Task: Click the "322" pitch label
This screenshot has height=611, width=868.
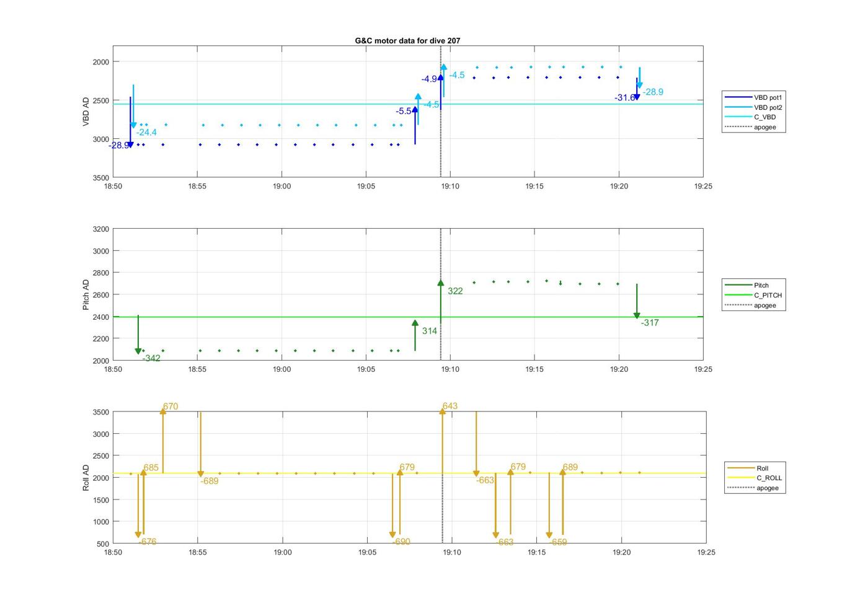Action: point(455,291)
